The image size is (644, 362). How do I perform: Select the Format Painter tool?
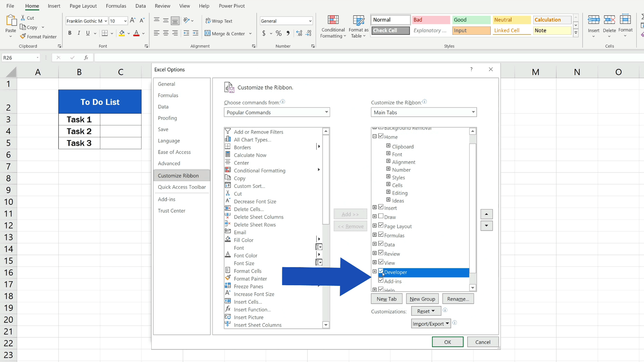(38, 36)
